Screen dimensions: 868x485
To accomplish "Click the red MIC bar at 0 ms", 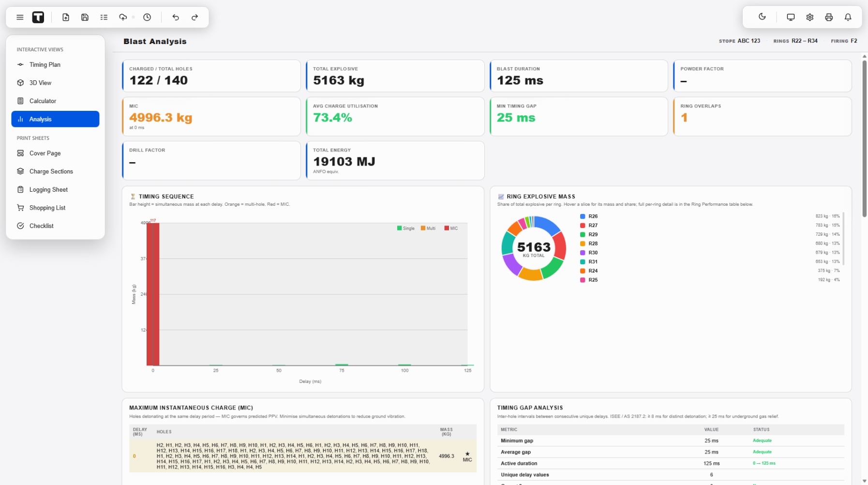I will [x=153, y=294].
